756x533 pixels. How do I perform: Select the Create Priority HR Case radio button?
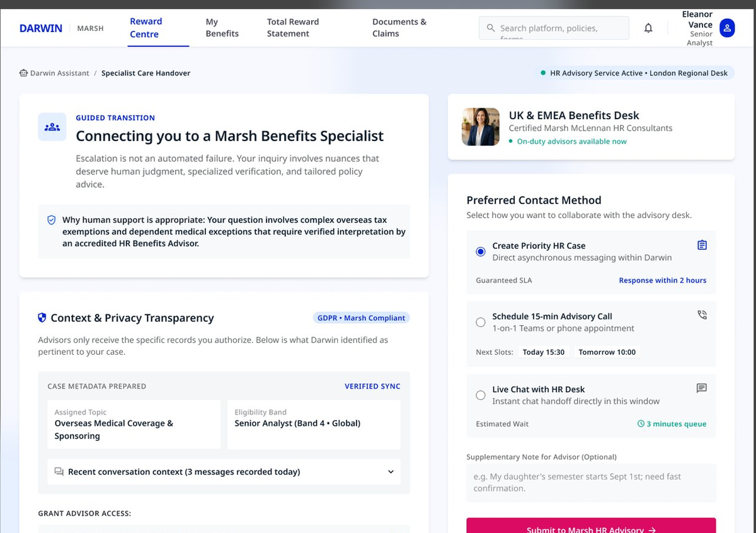481,251
